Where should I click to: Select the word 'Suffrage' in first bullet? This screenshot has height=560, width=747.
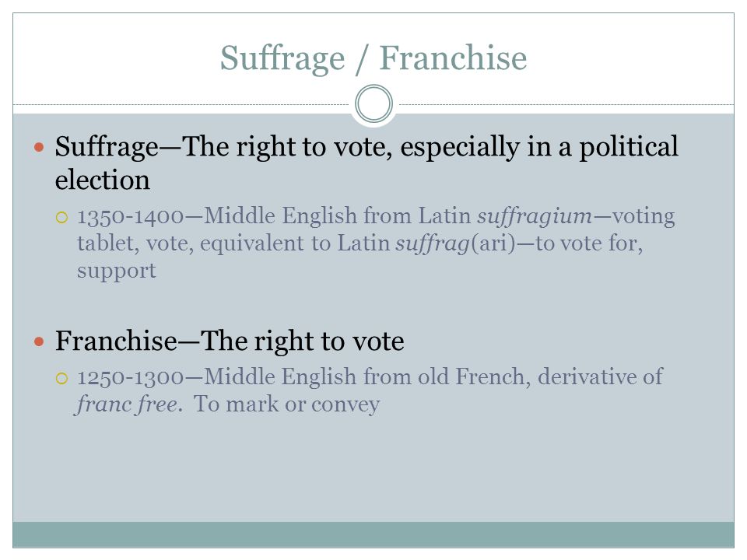click(x=107, y=148)
